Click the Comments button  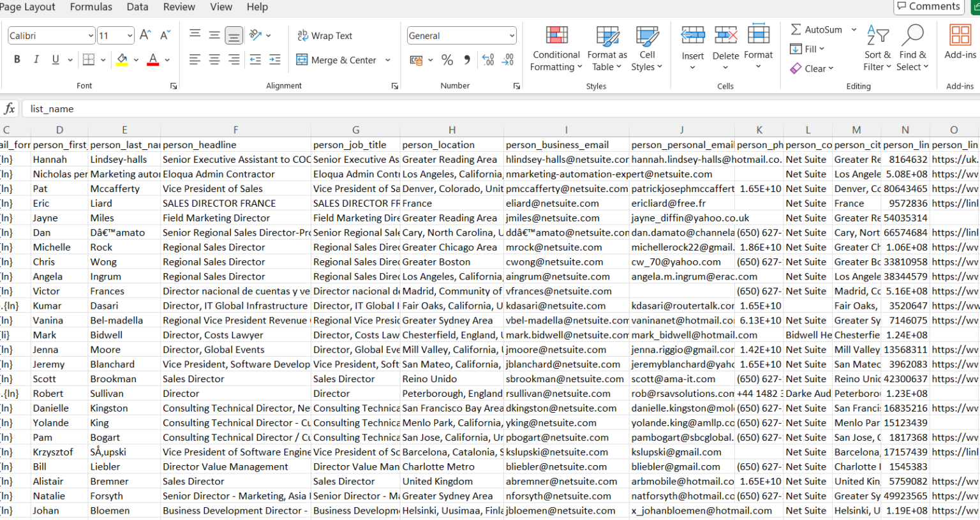pyautogui.click(x=928, y=6)
